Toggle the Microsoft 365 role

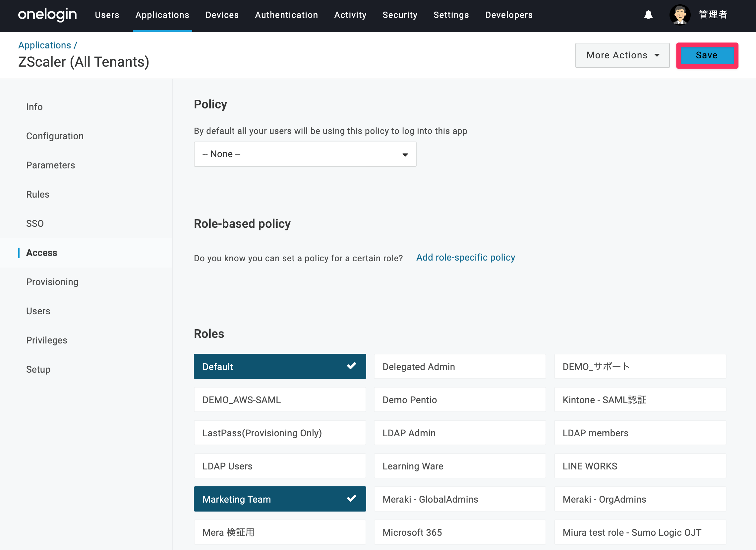click(x=460, y=532)
